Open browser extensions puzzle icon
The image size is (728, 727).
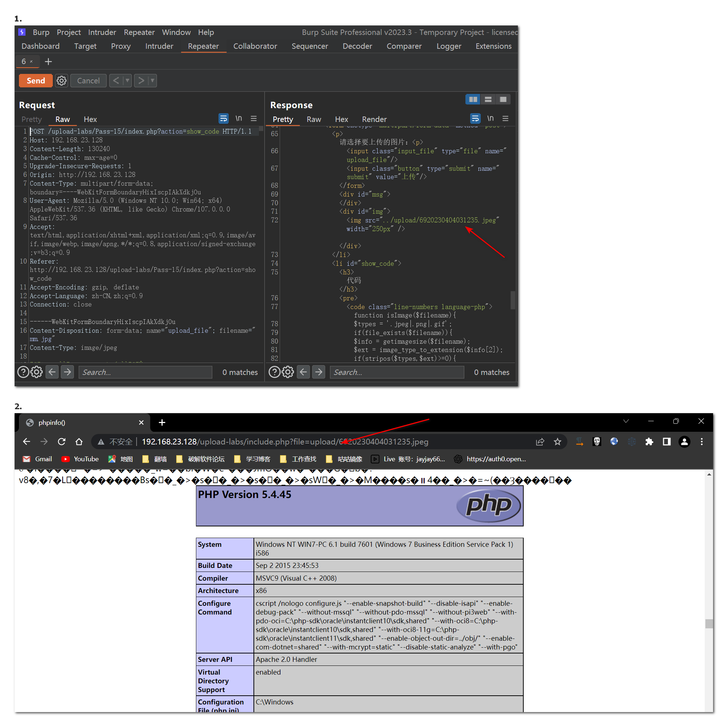649,442
